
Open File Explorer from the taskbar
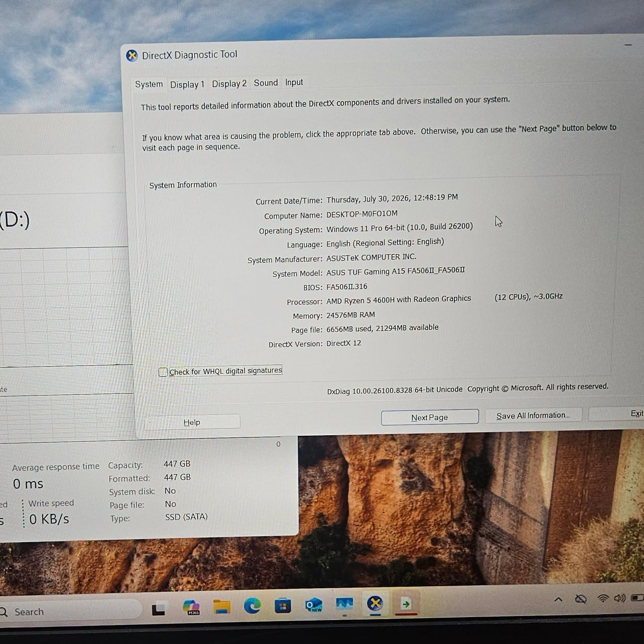point(222,606)
